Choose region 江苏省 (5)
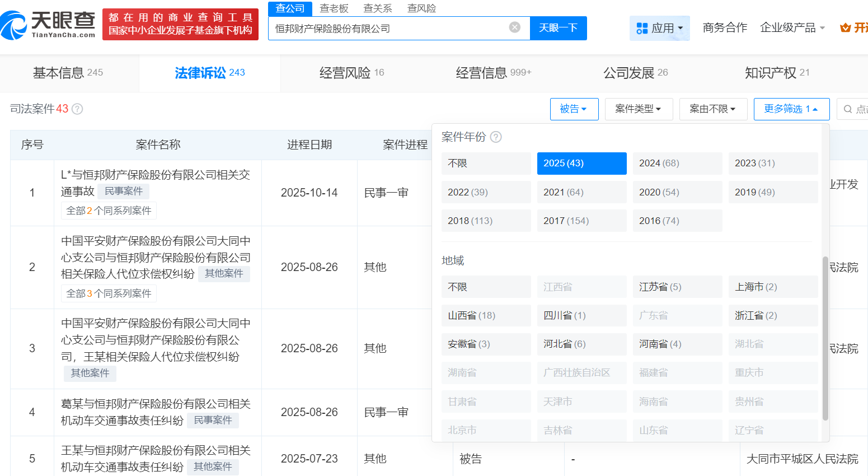 pyautogui.click(x=677, y=287)
